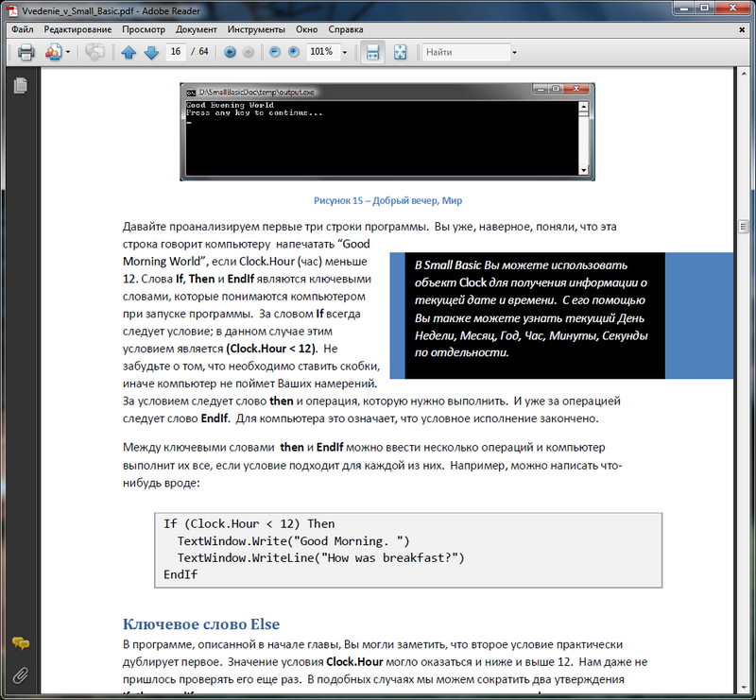Screen dimensions: 756x700
Task: Click the code line 'If (Clock.Hour < 12) Then'
Action: pos(249,523)
